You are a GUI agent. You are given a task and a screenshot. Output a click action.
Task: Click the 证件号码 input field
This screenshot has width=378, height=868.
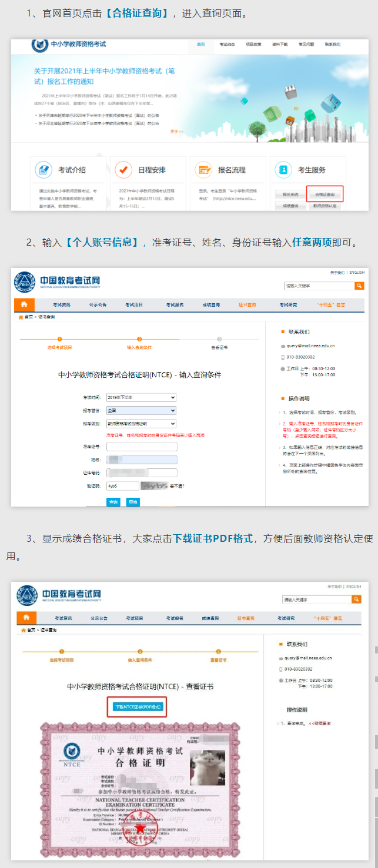(x=142, y=472)
